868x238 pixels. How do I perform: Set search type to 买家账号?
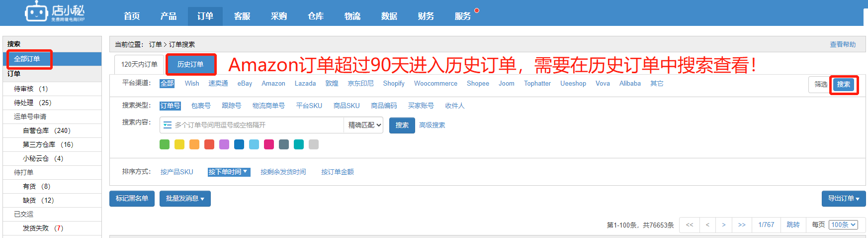click(421, 106)
